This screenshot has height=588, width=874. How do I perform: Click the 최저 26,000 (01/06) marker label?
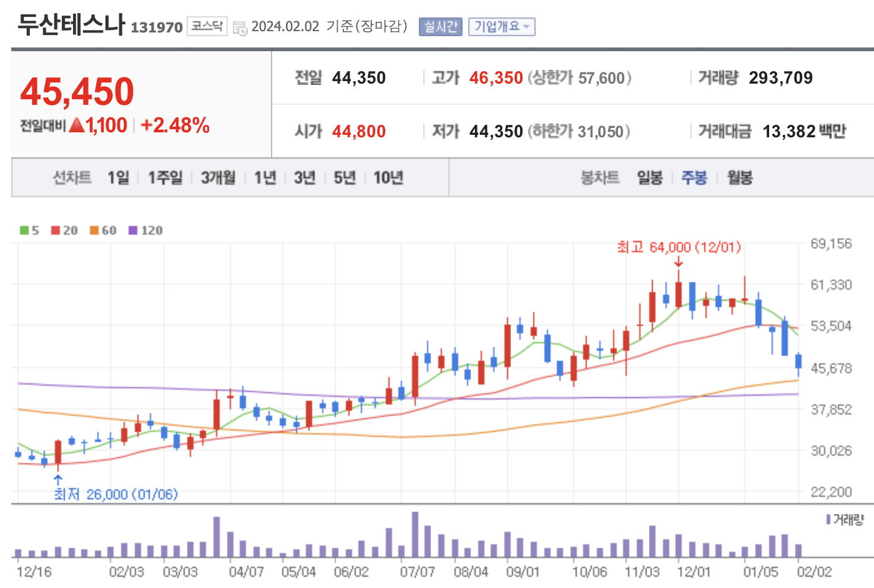pos(116,494)
